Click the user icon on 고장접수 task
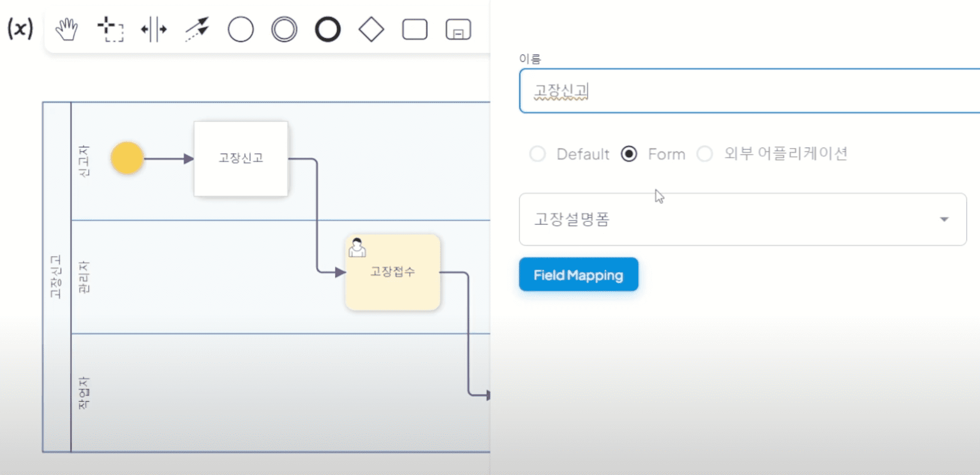 [x=357, y=248]
